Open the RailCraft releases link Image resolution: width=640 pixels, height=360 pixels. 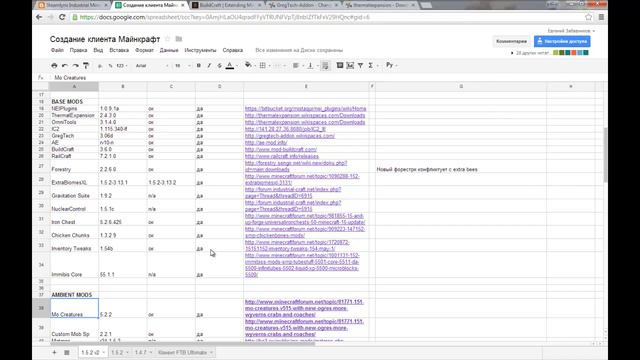click(282, 156)
